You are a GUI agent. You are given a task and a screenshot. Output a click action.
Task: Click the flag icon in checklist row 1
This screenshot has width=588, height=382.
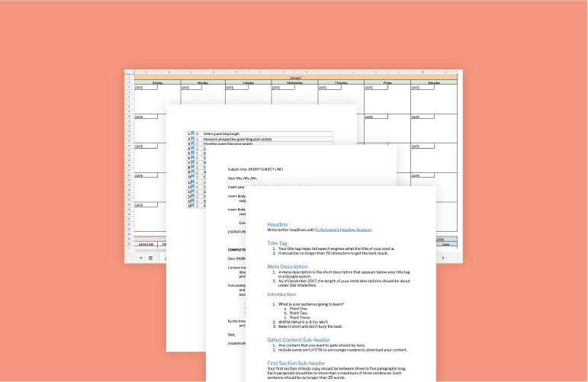[192, 133]
